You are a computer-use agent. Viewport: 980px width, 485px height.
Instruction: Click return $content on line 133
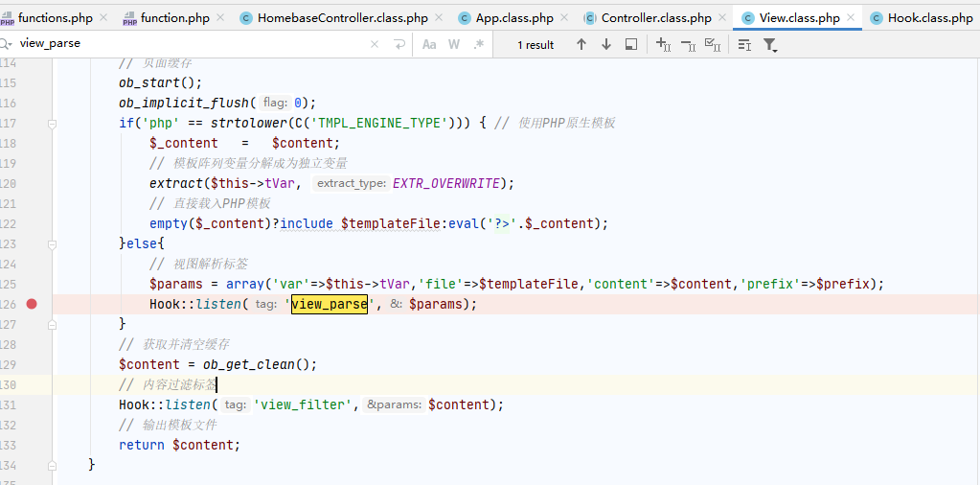[x=179, y=445]
